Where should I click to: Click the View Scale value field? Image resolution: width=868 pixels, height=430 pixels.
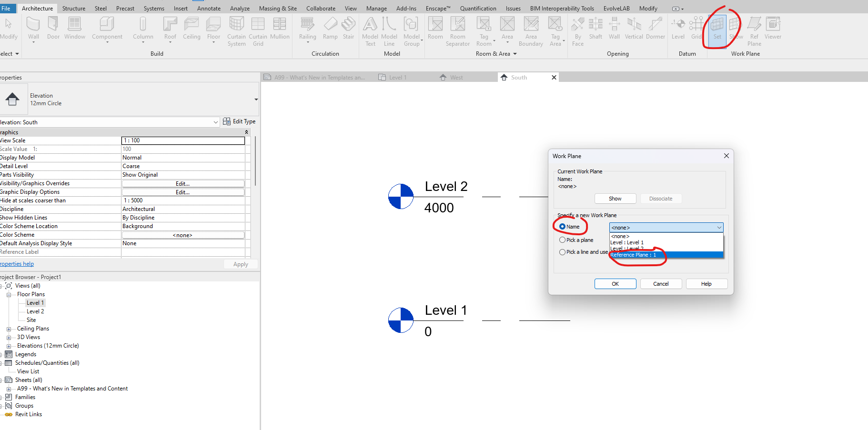point(183,140)
